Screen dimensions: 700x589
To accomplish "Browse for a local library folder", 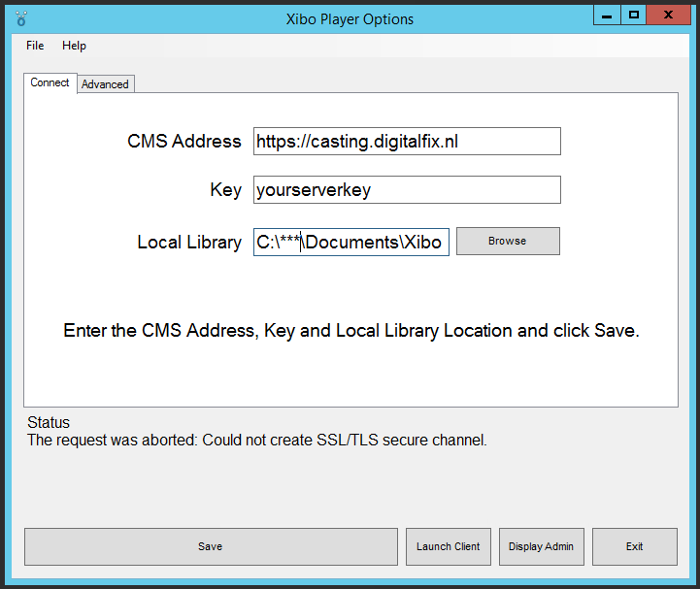I will point(508,241).
